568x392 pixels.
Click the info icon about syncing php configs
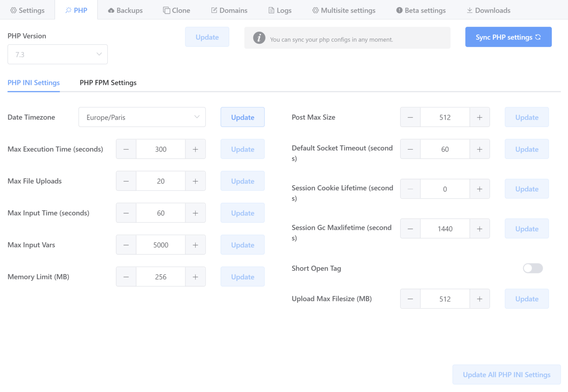[x=259, y=38]
